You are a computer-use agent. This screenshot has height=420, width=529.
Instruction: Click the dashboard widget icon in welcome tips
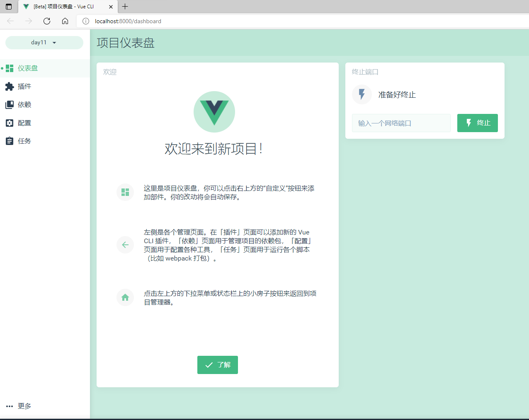pos(125,192)
